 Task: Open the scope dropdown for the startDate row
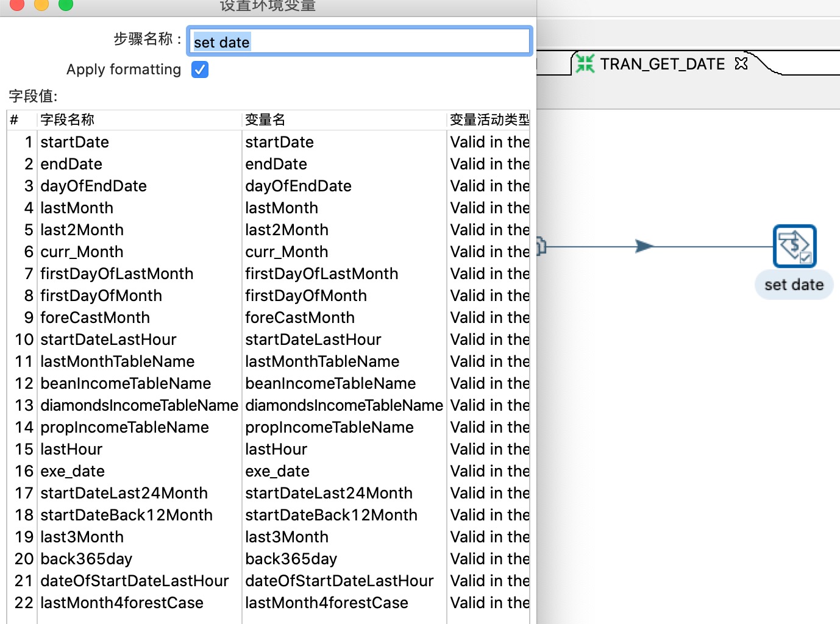click(x=488, y=142)
